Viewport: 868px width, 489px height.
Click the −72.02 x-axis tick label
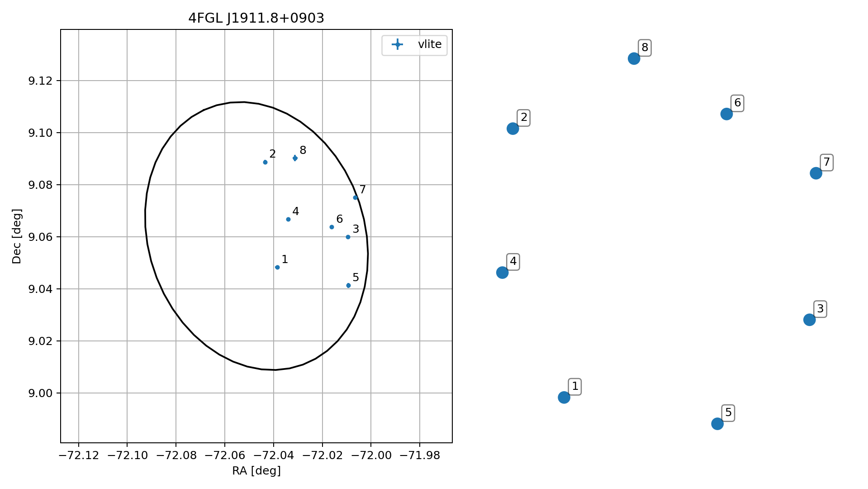click(x=323, y=455)
